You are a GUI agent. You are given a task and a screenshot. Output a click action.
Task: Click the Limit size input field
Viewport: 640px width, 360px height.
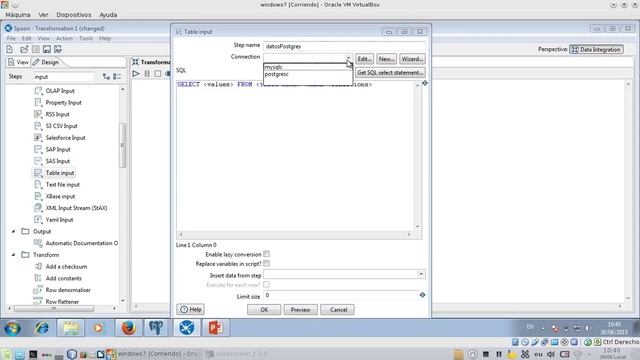340,295
